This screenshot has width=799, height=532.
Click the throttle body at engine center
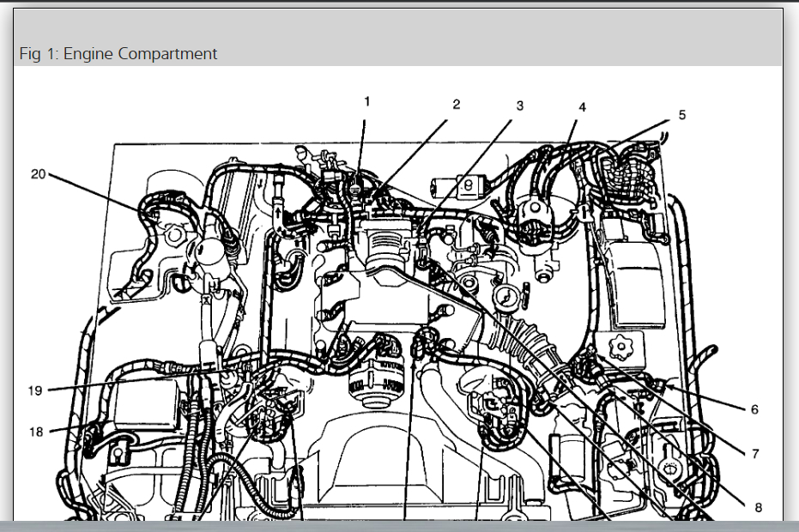pyautogui.click(x=388, y=246)
